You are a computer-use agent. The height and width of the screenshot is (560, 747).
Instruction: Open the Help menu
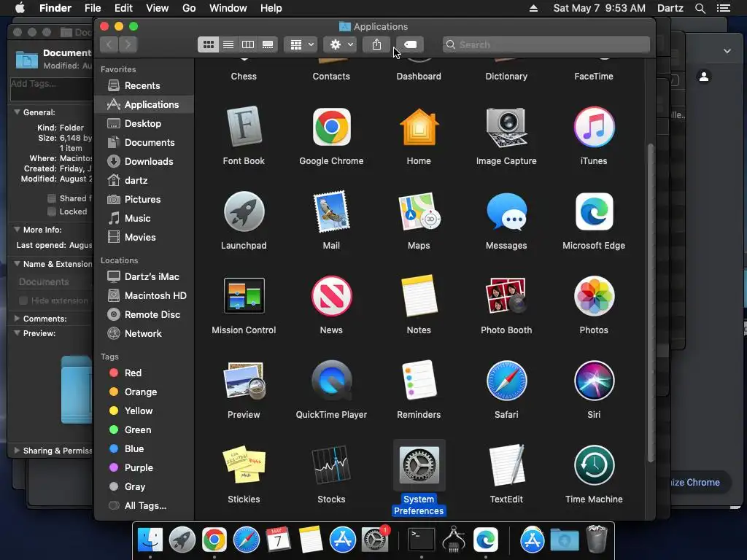(x=271, y=8)
